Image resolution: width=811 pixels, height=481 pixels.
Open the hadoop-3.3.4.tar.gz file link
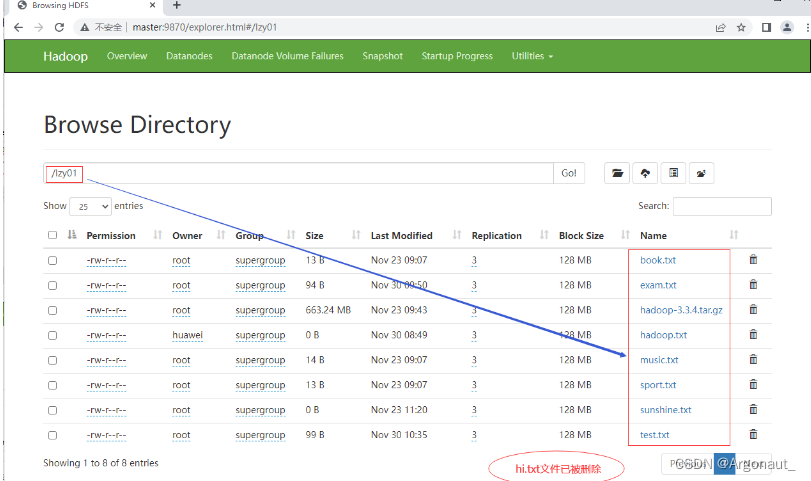pos(681,310)
